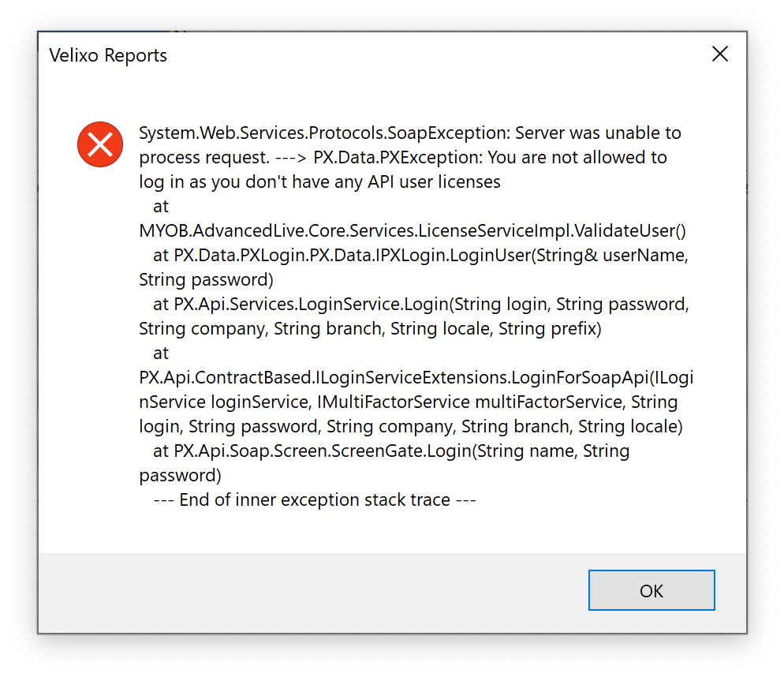Click the IMultiFactorService multiFactorService line
This screenshot has width=784, height=677.
coord(408,402)
